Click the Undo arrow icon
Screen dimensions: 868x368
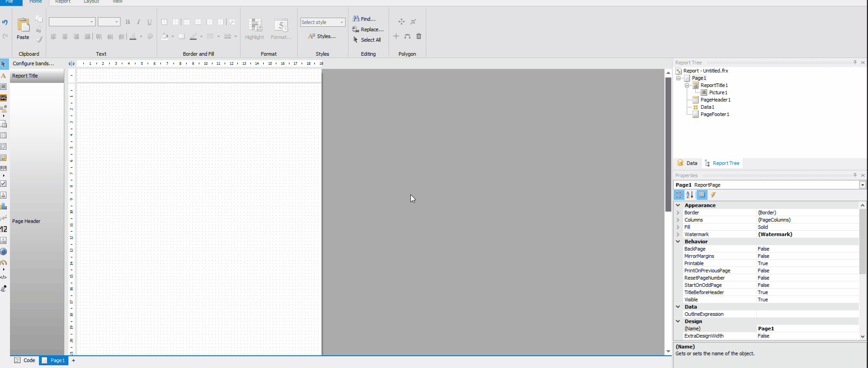[x=5, y=22]
